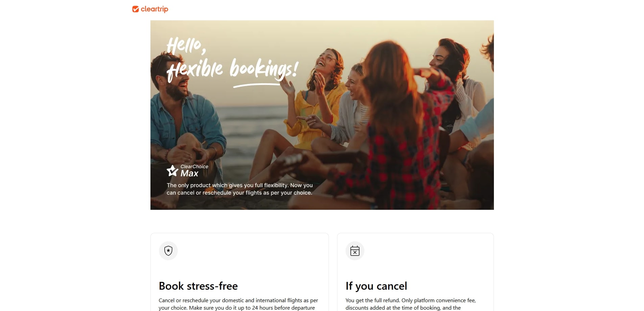Click the ClearChoice label above Max
Image resolution: width=644 pixels, height=311 pixels.
click(x=194, y=166)
